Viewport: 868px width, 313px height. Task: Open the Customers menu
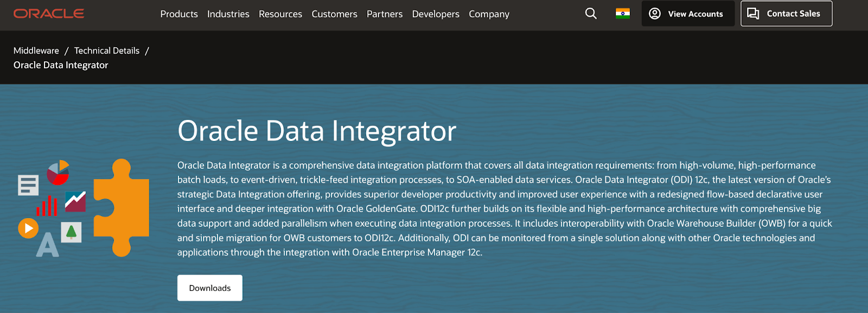coord(334,14)
